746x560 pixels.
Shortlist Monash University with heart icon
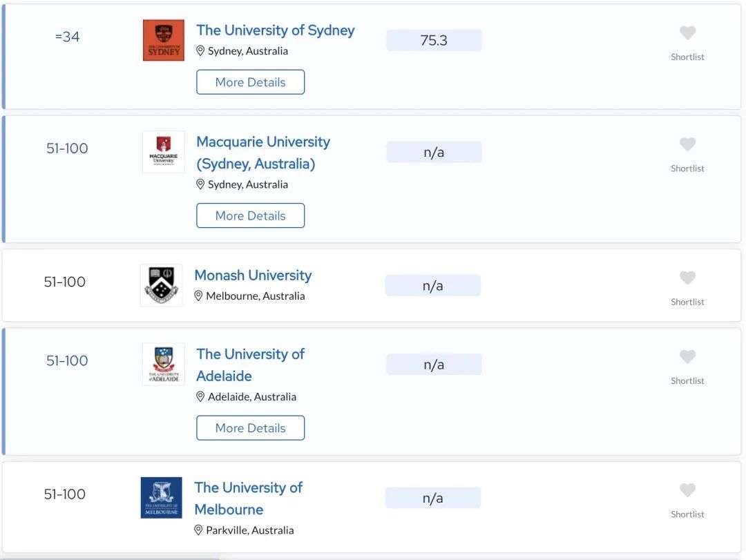pos(687,278)
